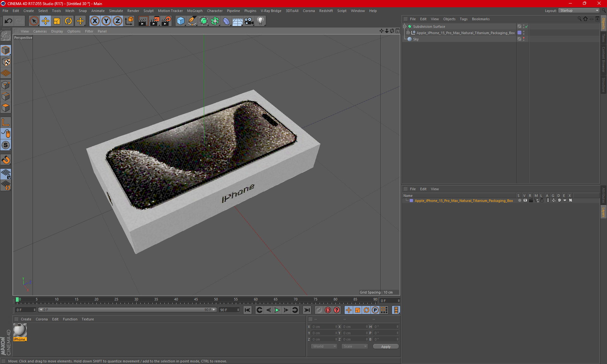
Task: Expand the Apple_iPhone_15_Pro_Max packaging box tree item
Action: pyautogui.click(x=408, y=33)
